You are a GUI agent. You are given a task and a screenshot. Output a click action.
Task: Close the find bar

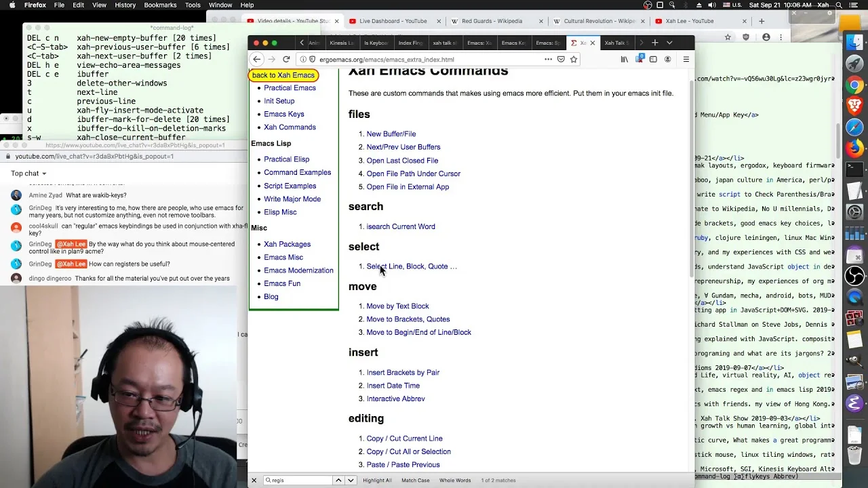pos(254,481)
